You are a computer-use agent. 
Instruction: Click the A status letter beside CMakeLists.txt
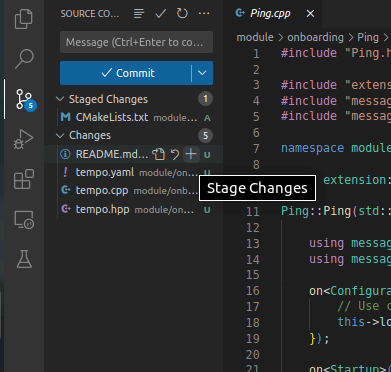207,118
